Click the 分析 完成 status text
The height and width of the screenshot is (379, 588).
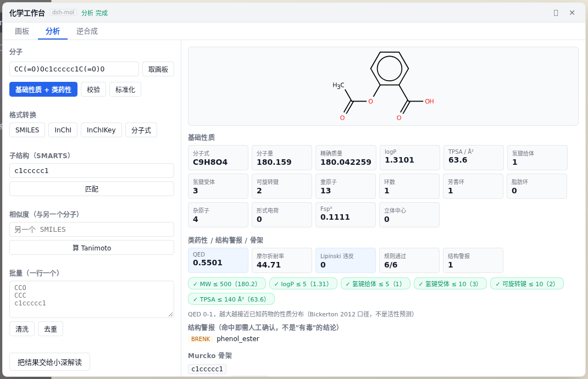click(x=95, y=13)
